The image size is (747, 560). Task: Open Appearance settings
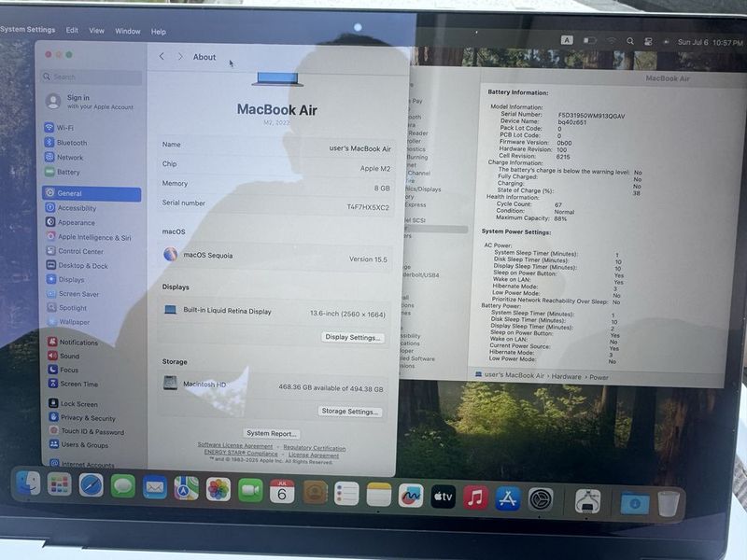(x=71, y=222)
